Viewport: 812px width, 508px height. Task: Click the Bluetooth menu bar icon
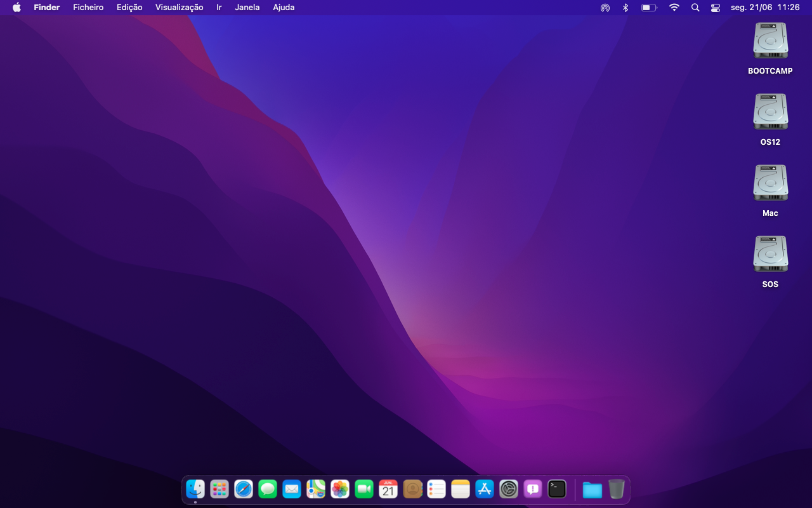coord(625,8)
